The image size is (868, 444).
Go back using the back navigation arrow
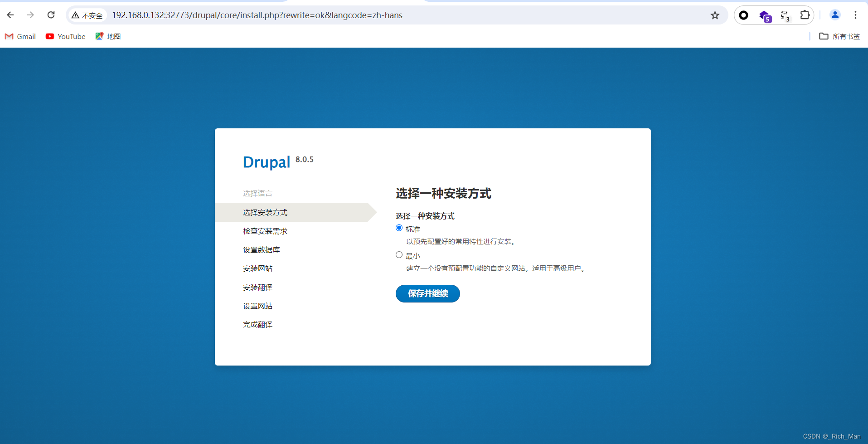click(x=10, y=15)
